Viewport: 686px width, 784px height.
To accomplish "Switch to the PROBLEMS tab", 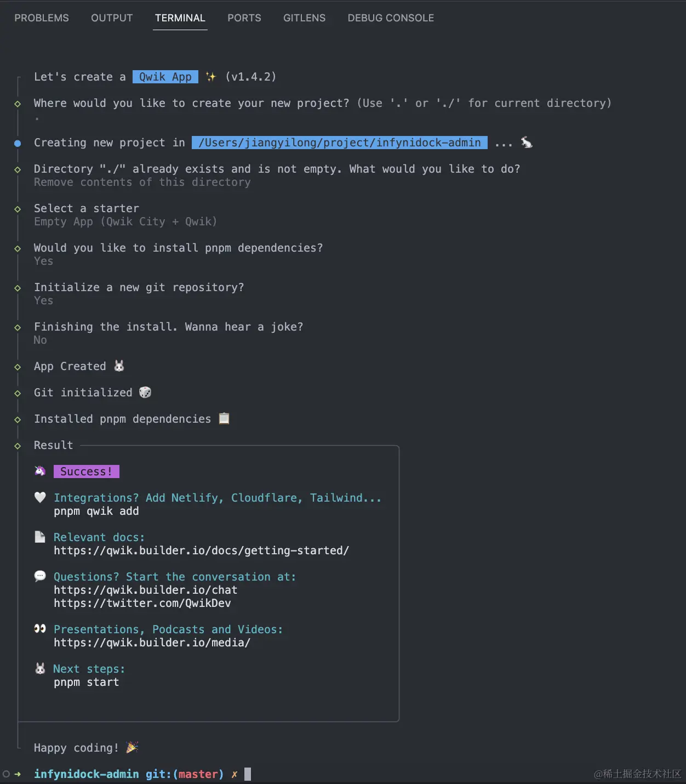I will pyautogui.click(x=42, y=18).
